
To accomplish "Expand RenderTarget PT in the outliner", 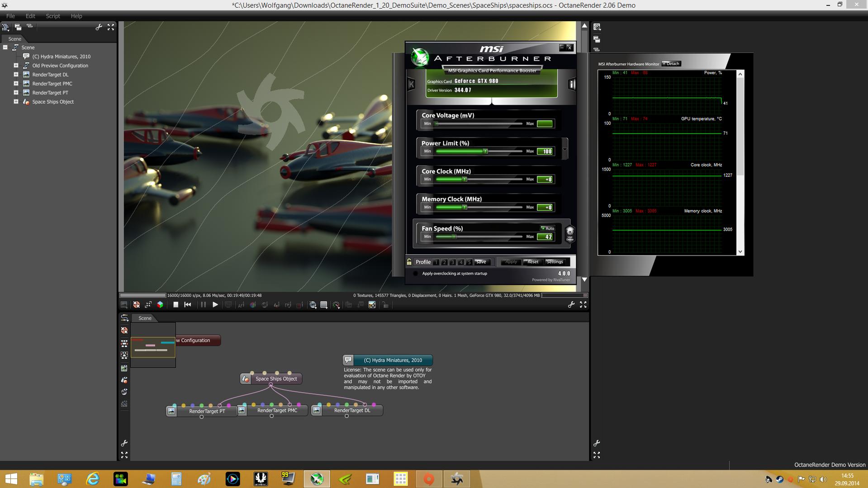I will 16,93.
